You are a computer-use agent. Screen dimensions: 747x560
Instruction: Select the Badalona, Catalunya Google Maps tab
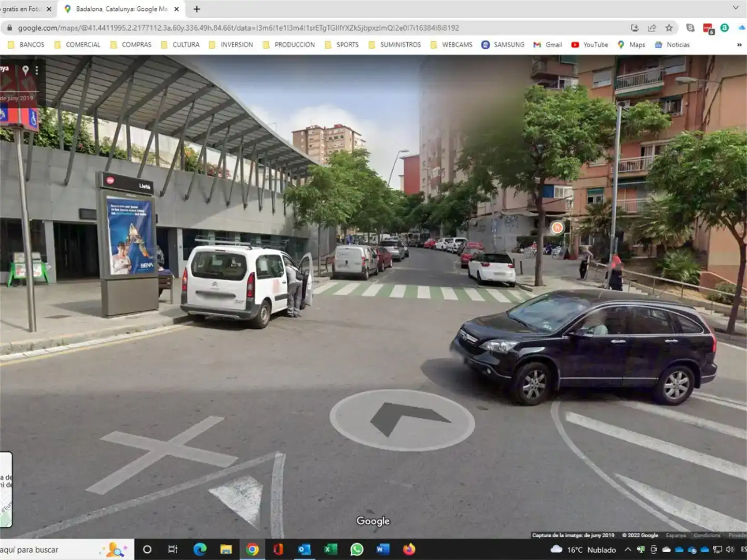click(x=121, y=9)
